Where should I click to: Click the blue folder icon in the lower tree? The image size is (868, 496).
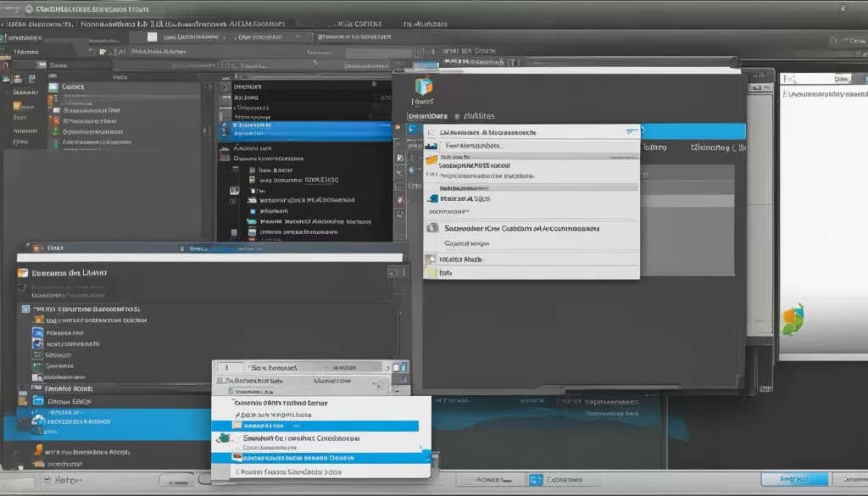pos(38,401)
